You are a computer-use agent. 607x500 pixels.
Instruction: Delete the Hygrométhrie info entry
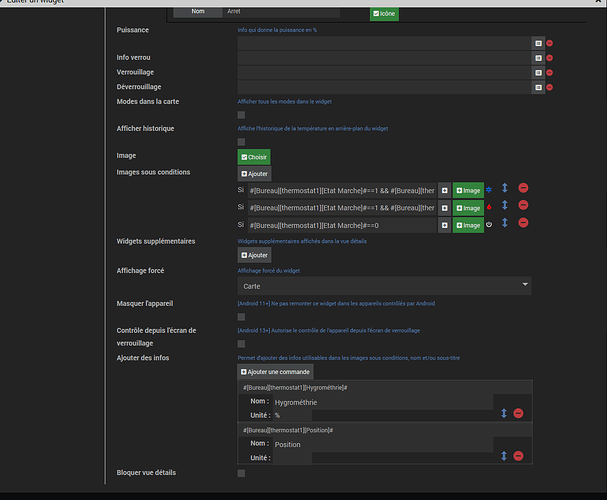518,413
